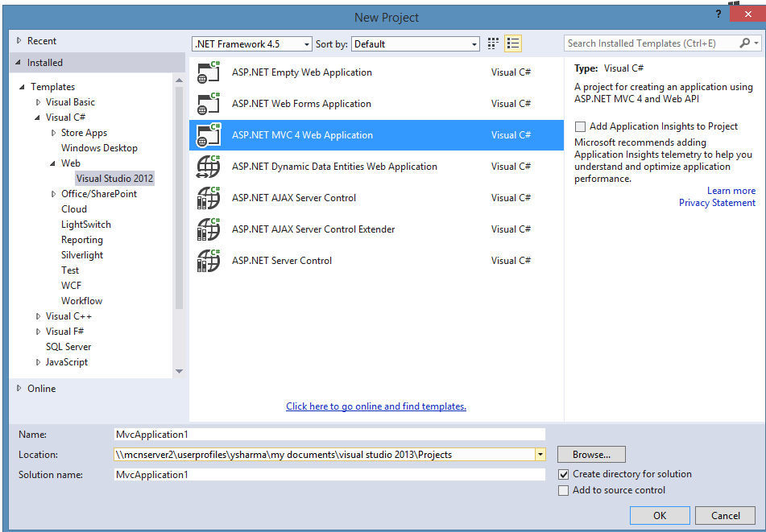Click the Cancel button
The image size is (766, 532).
pos(726,515)
